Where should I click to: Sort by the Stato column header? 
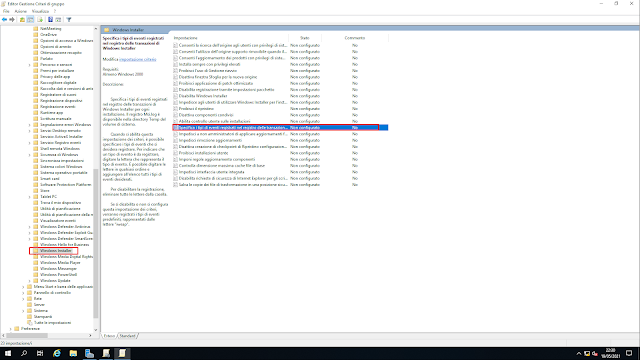tap(305, 38)
